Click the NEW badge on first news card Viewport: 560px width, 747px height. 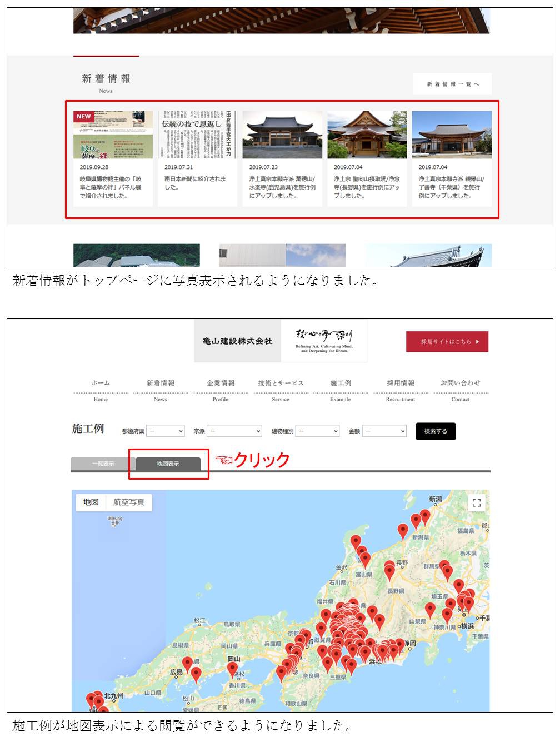point(84,117)
